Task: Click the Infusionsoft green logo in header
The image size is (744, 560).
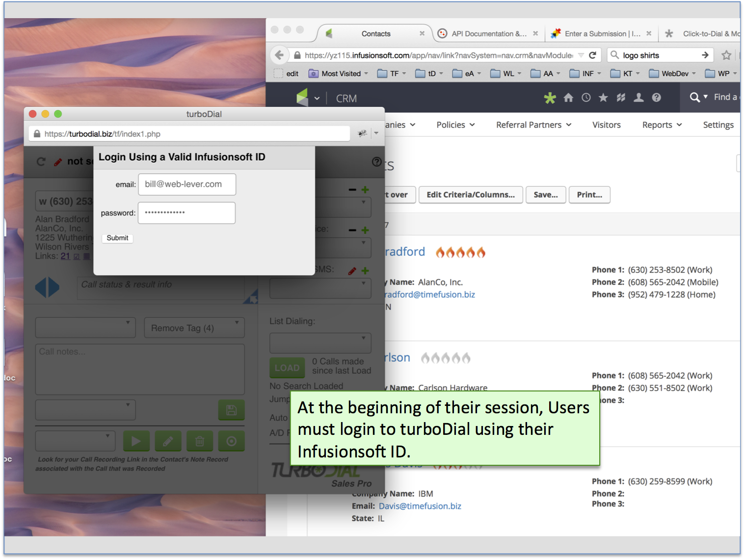Action: (x=302, y=97)
